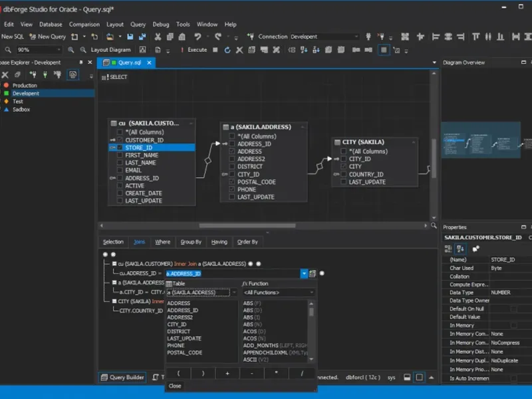Click the New SQL toolbar button
532x399 pixels.
[12, 37]
